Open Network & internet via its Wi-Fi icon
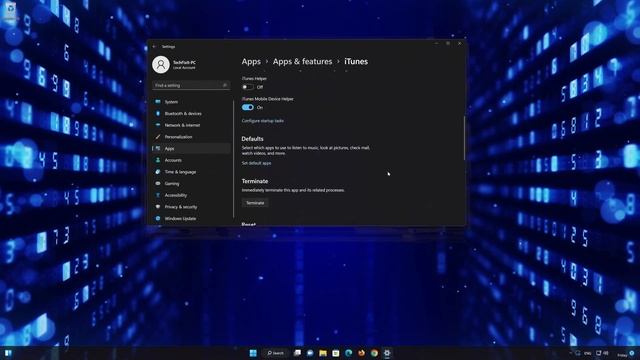 pyautogui.click(x=158, y=125)
